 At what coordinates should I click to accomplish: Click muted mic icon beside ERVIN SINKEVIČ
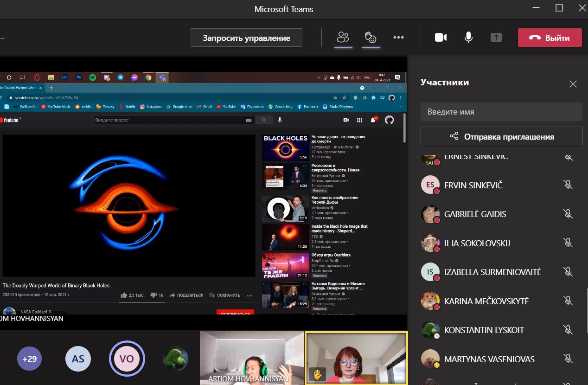click(x=568, y=185)
